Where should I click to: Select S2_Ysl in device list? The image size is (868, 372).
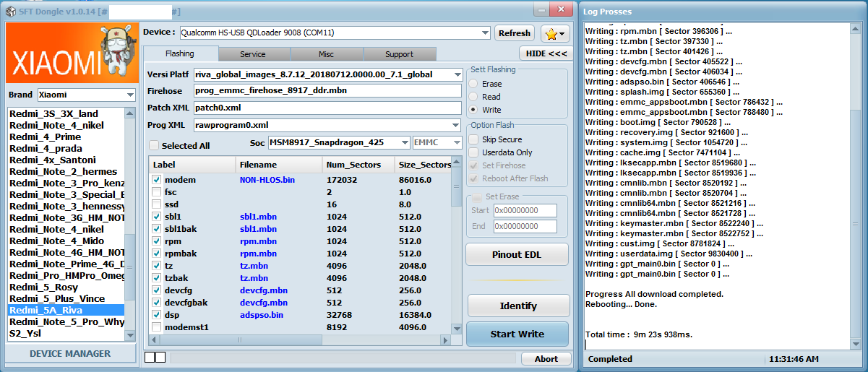click(x=66, y=334)
